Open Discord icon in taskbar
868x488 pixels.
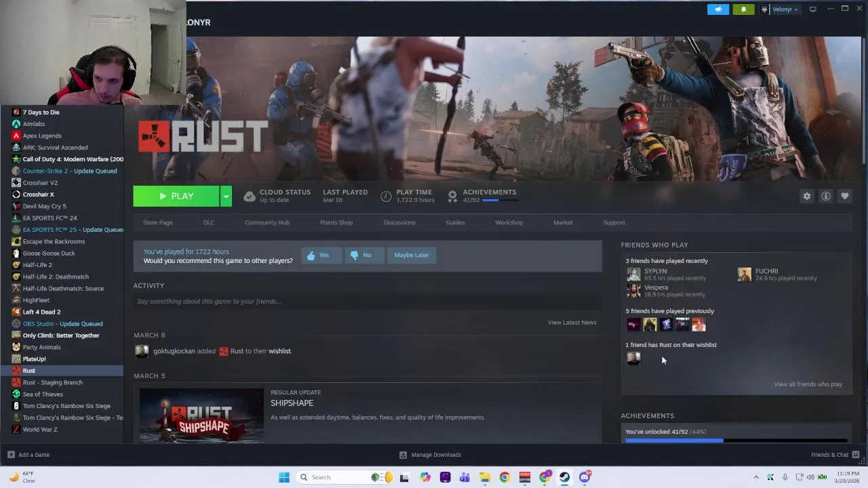click(585, 477)
